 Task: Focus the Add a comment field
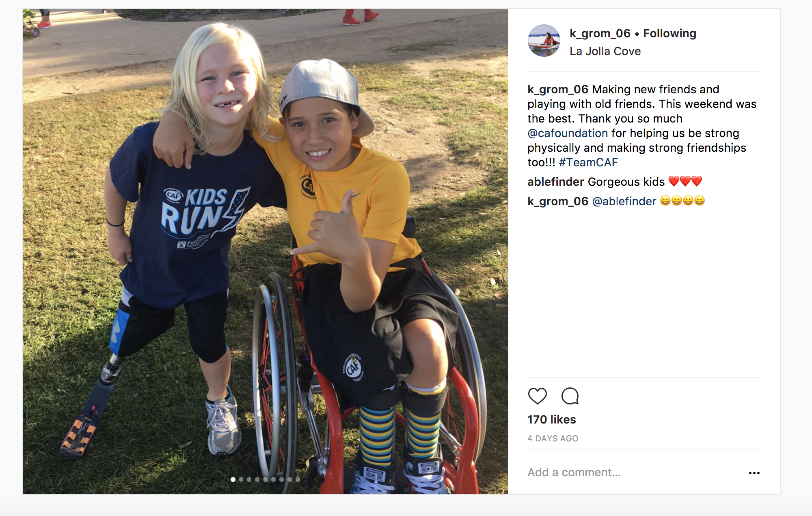click(633, 473)
